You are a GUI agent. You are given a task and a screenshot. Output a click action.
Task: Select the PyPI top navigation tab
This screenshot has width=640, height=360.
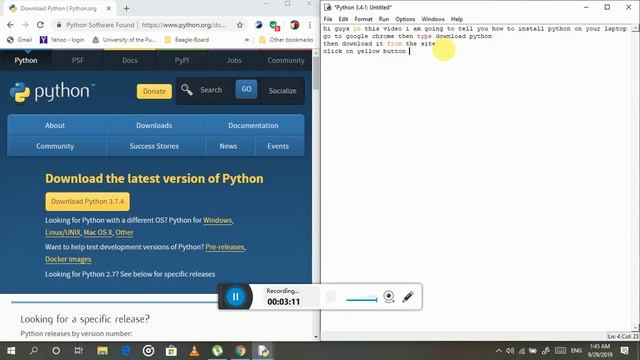[x=182, y=60]
